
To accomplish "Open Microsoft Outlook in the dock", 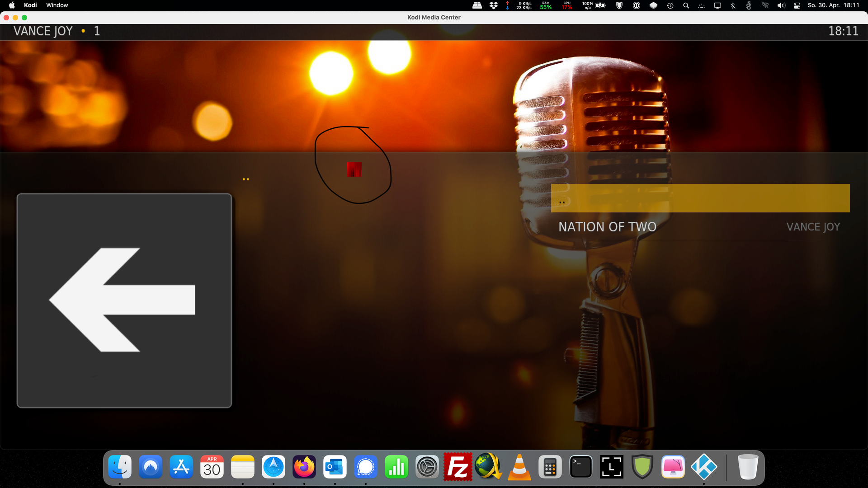I will click(x=335, y=467).
